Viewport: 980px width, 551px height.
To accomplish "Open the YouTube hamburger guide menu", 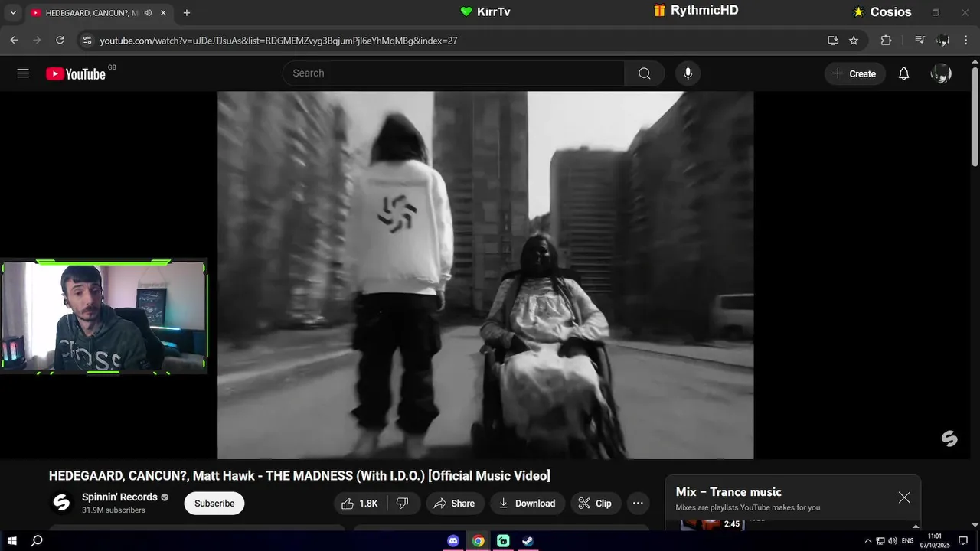I will point(23,73).
